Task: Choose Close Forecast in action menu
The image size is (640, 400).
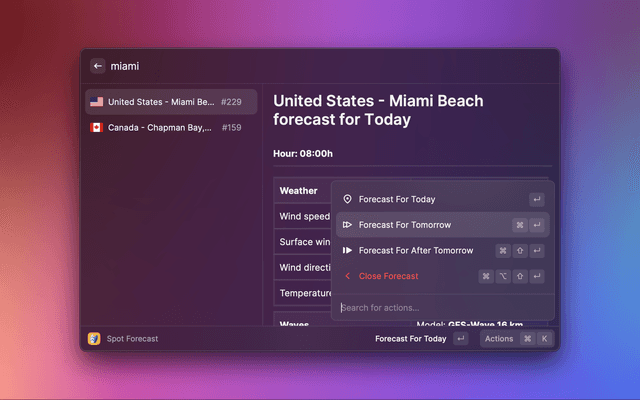Action: click(x=388, y=276)
